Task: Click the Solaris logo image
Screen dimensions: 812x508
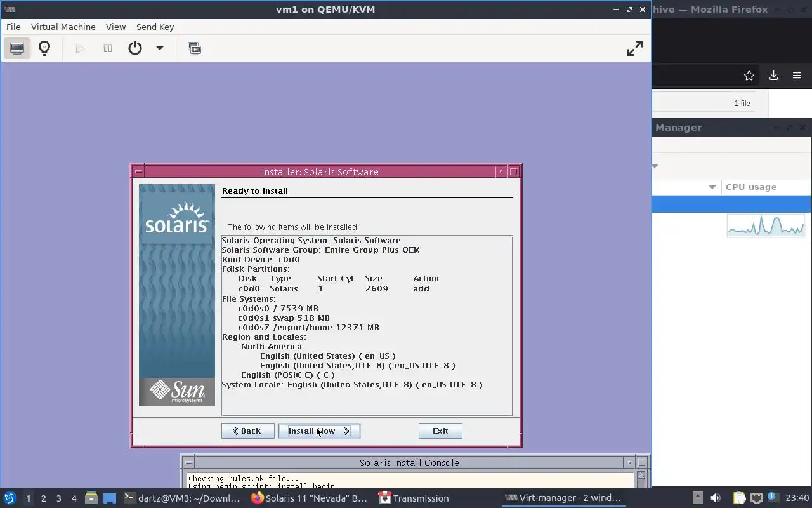Action: coord(177,218)
